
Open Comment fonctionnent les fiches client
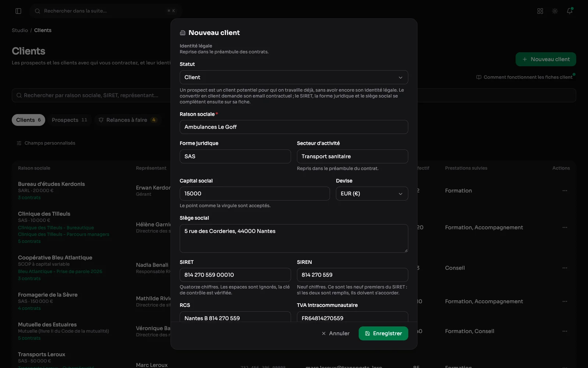(x=524, y=77)
